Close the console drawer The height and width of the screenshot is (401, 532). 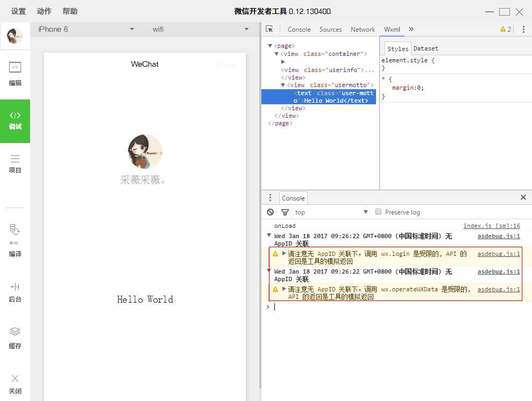[523, 197]
